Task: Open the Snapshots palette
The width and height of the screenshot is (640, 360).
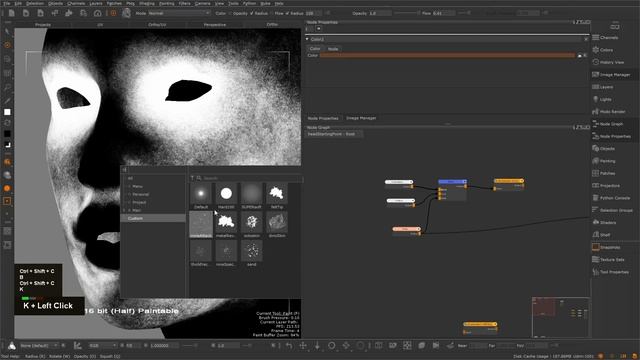Action: tap(610, 247)
